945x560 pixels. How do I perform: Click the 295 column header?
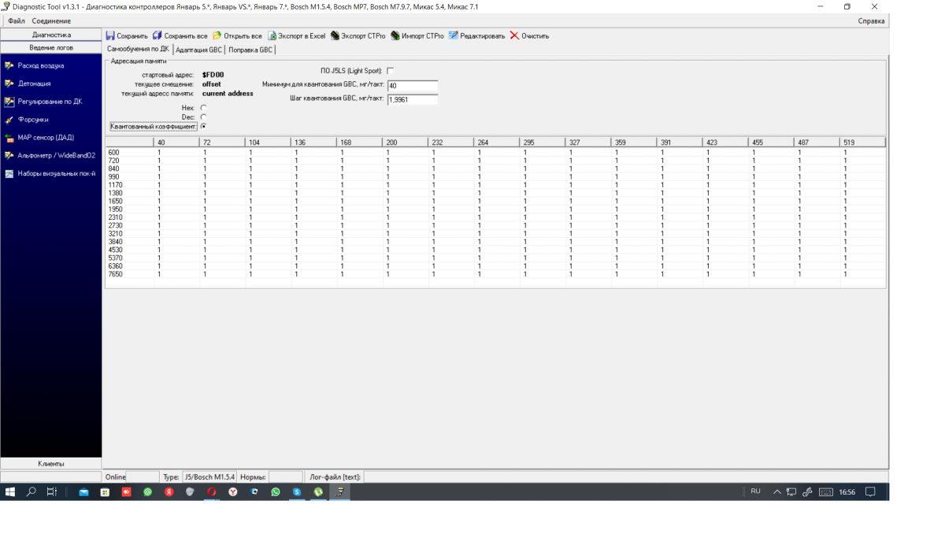[542, 143]
